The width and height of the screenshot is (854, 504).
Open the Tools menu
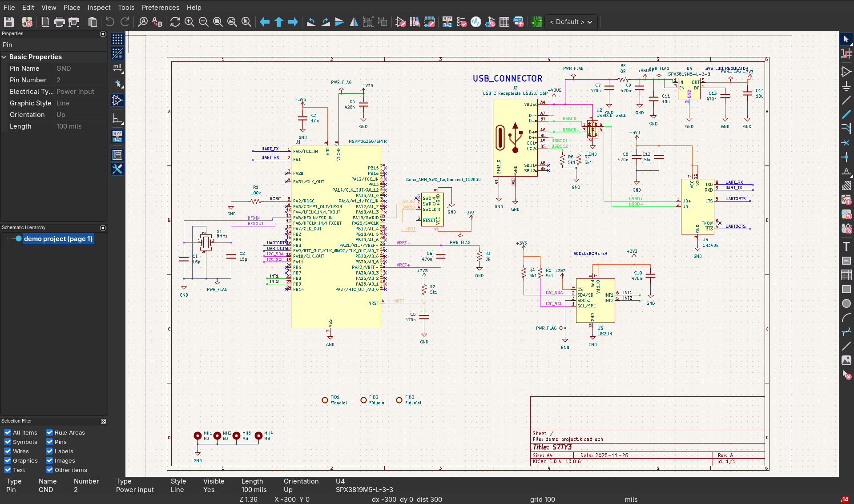coord(126,7)
